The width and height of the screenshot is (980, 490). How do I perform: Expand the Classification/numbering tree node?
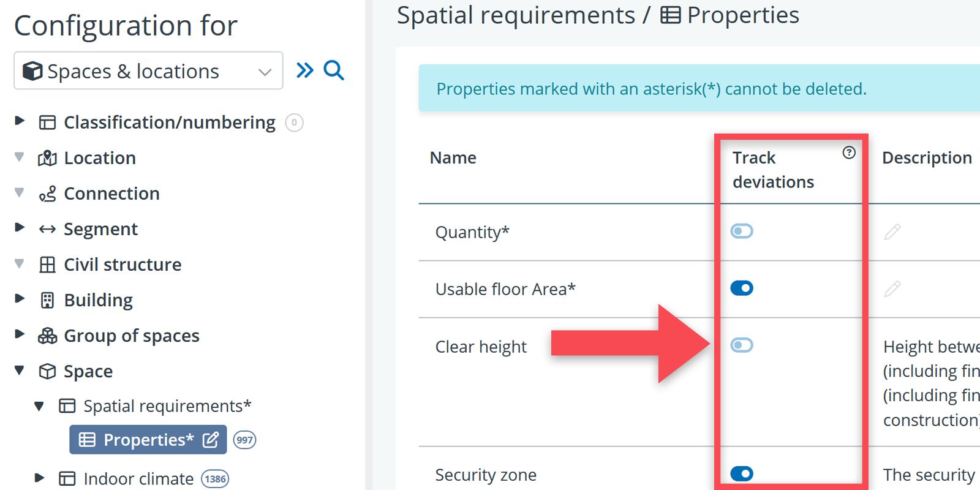pyautogui.click(x=20, y=121)
